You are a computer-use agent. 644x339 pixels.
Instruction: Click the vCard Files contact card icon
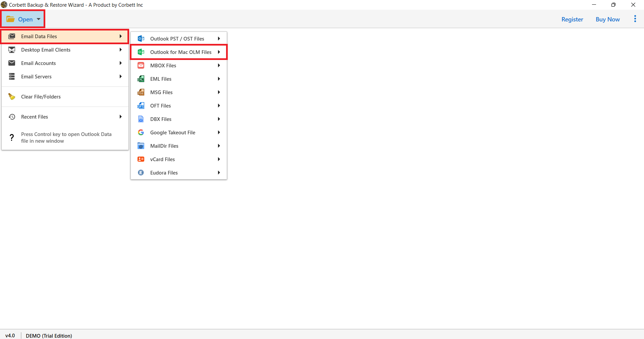[141, 159]
